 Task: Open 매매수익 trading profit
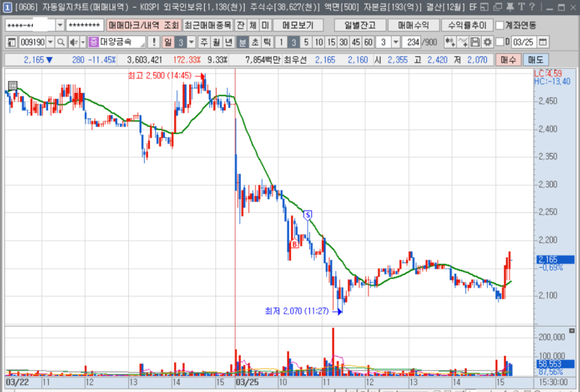click(x=413, y=25)
